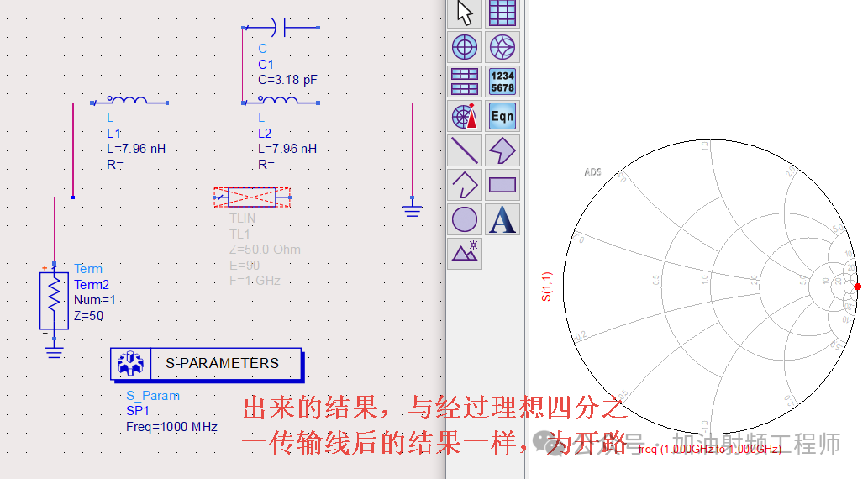Click the C=3.18 pF value
The width and height of the screenshot is (868, 479).
pyautogui.click(x=287, y=80)
